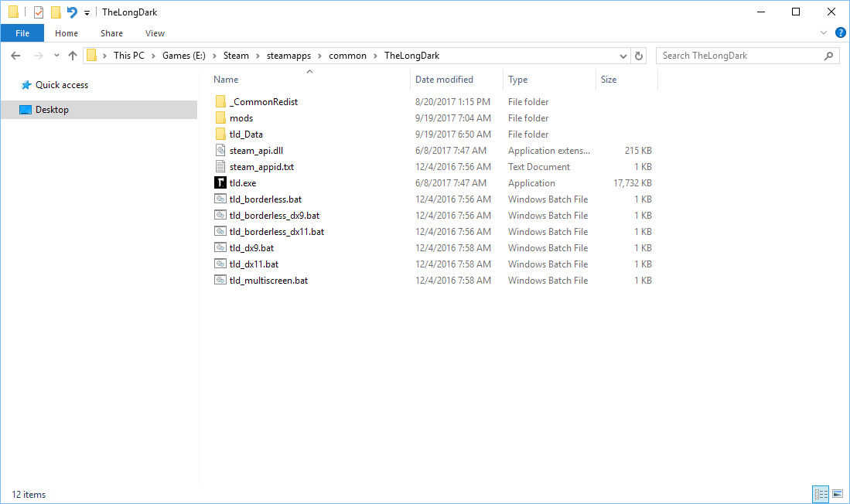Click the Undo quick access icon
The image size is (850, 504).
[72, 12]
